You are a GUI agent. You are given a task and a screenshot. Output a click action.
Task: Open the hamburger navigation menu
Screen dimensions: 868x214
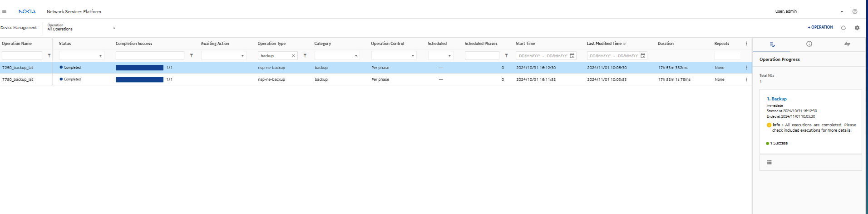pyautogui.click(x=4, y=12)
